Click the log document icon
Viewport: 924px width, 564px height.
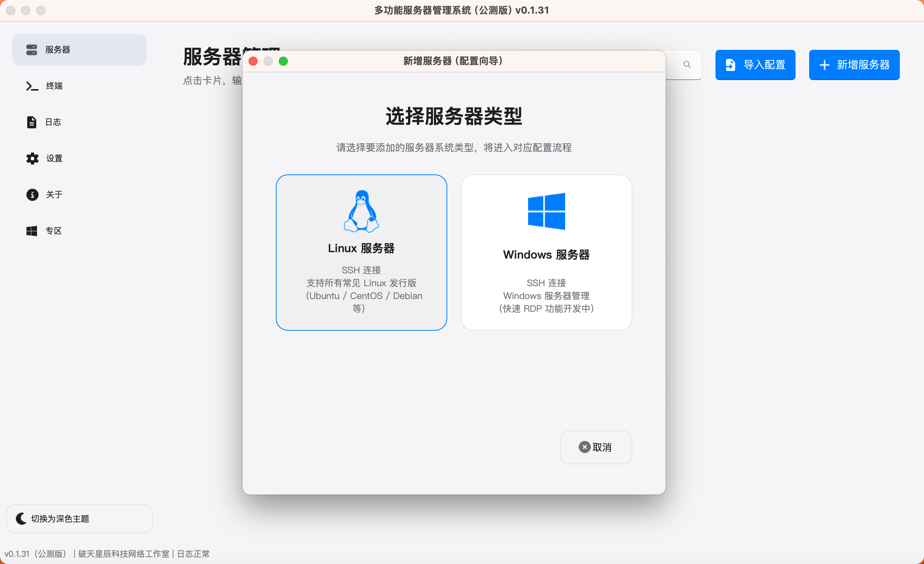pyautogui.click(x=32, y=122)
